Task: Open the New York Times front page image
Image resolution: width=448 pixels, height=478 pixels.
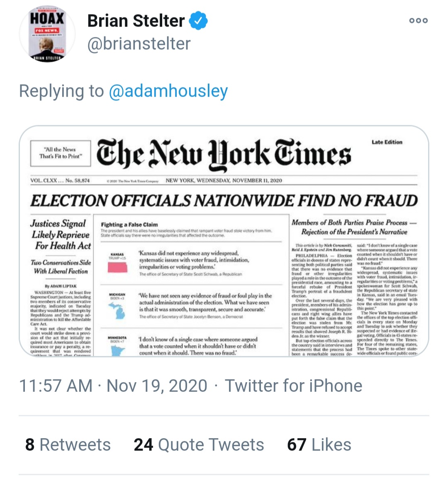Action: pyautogui.click(x=224, y=241)
